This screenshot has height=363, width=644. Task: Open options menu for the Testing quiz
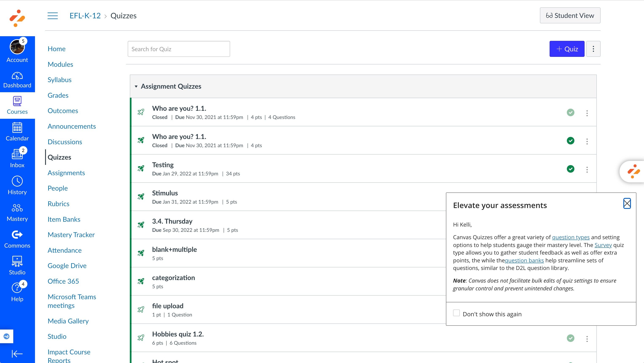click(x=587, y=170)
